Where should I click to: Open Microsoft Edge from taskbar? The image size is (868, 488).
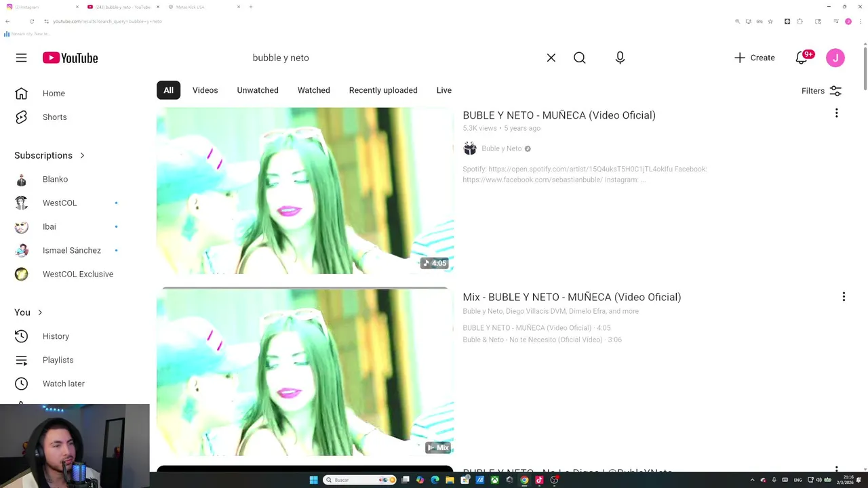click(435, 480)
